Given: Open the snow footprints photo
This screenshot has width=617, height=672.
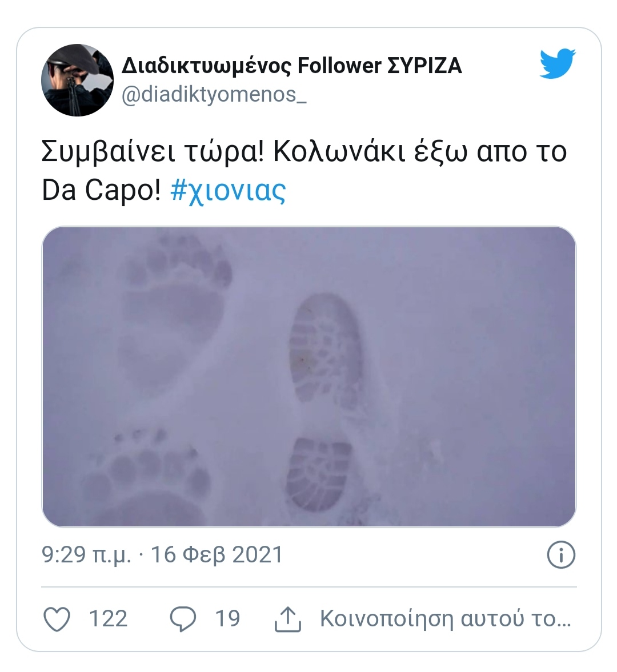Looking at the screenshot, I should tap(308, 376).
